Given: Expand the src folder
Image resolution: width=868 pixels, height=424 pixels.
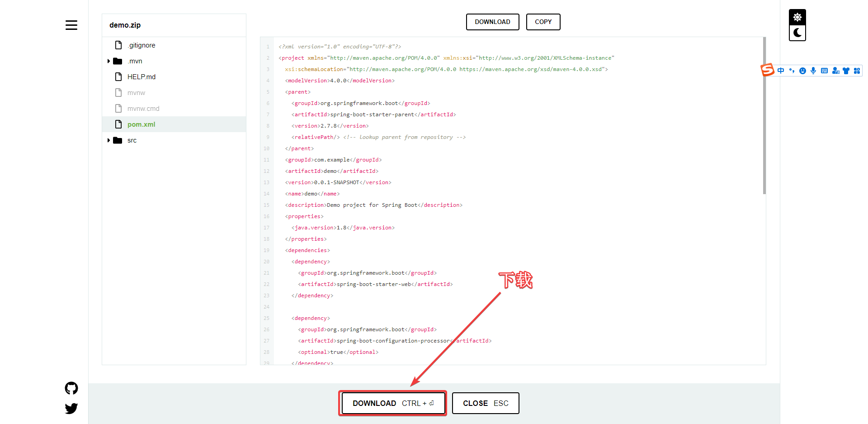Looking at the screenshot, I should 109,140.
